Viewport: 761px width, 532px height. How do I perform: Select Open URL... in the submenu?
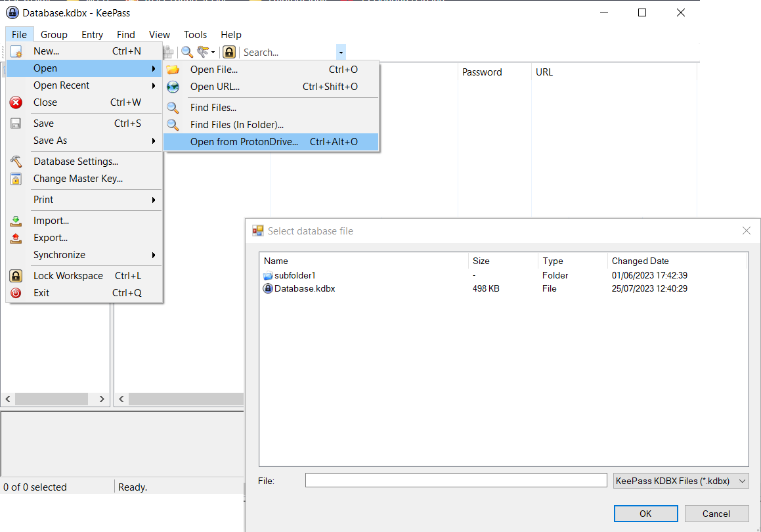point(271,87)
